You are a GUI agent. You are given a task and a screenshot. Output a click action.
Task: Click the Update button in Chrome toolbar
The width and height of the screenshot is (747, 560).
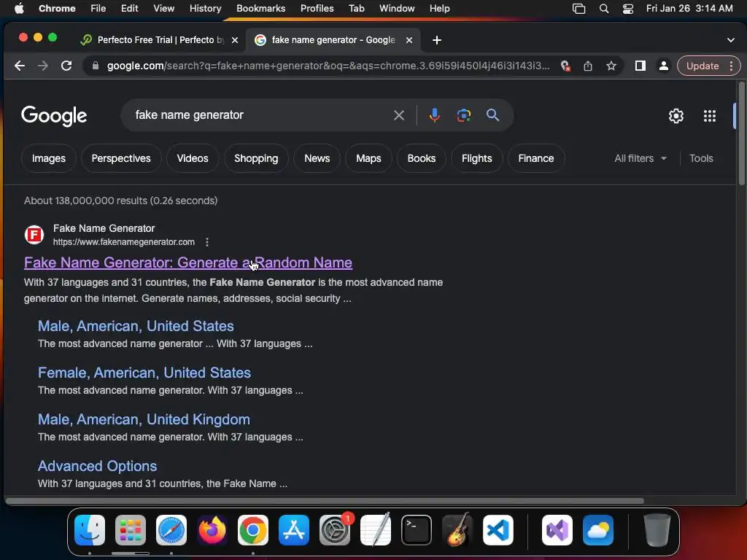(x=703, y=66)
